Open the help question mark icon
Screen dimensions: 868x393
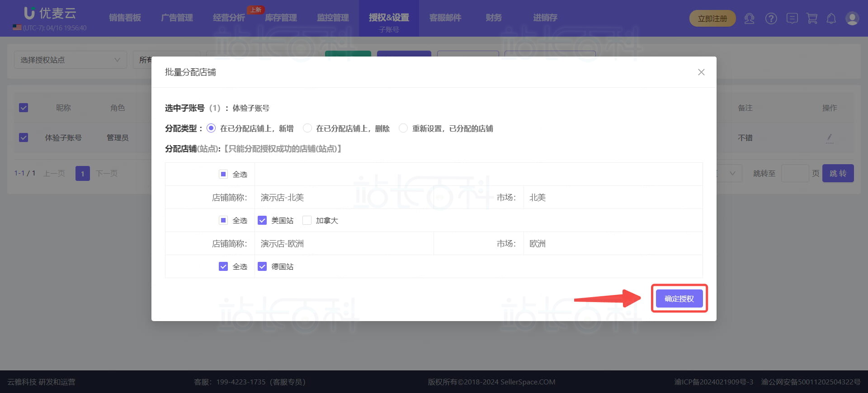coord(771,19)
